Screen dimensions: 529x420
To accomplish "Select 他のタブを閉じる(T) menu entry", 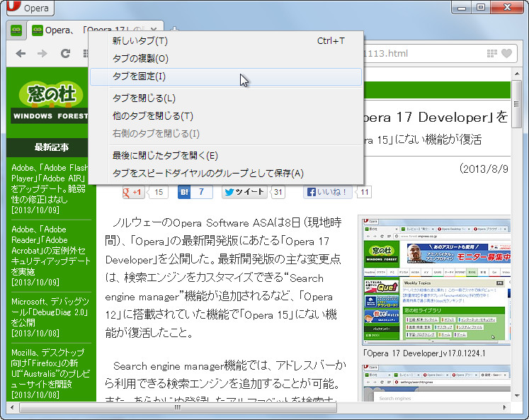I will coord(226,116).
